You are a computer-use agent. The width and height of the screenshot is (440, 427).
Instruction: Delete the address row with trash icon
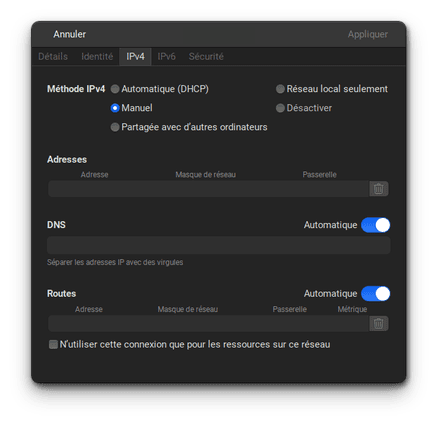(378, 189)
